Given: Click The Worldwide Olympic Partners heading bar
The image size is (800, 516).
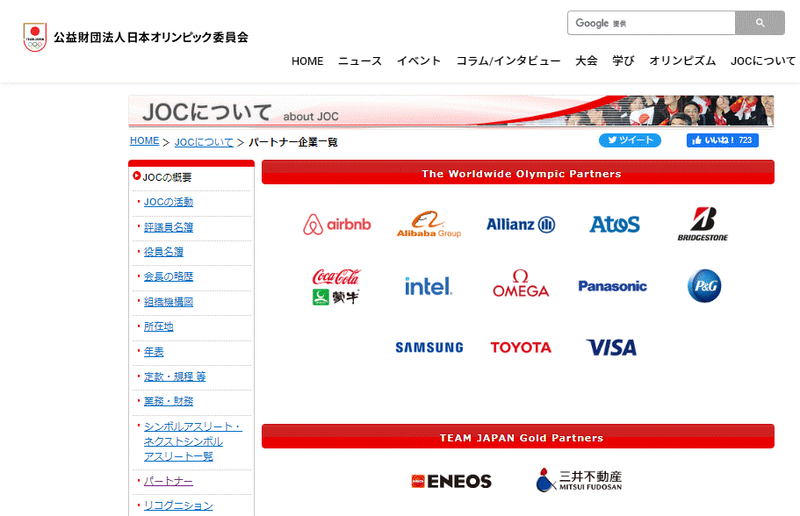Looking at the screenshot, I should (518, 173).
